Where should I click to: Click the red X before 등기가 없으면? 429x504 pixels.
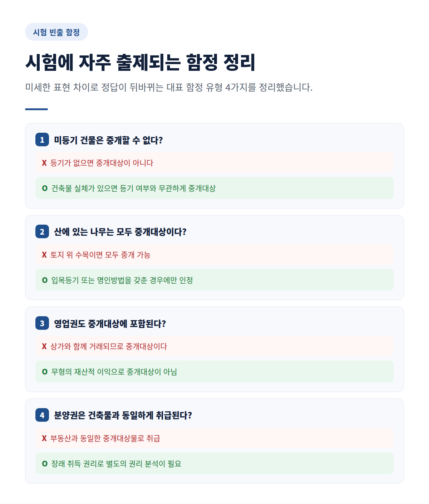click(x=44, y=163)
